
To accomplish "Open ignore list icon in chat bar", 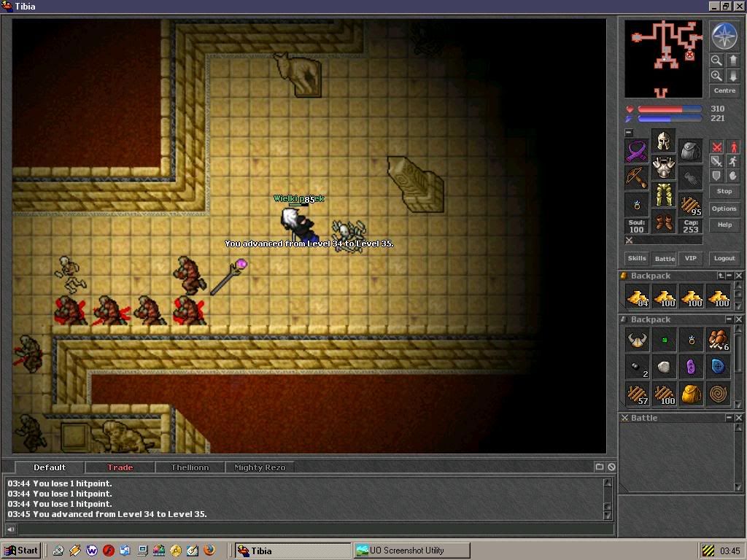I will [x=611, y=467].
